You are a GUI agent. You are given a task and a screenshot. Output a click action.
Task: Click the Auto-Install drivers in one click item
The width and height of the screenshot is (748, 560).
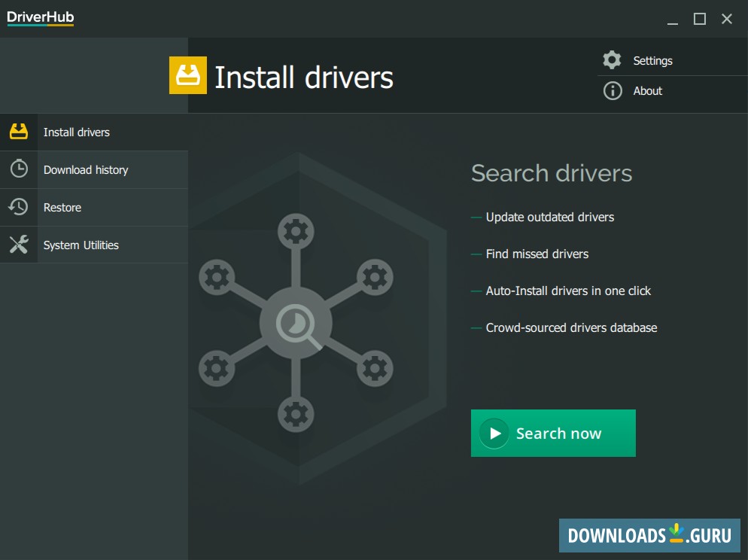[568, 291]
